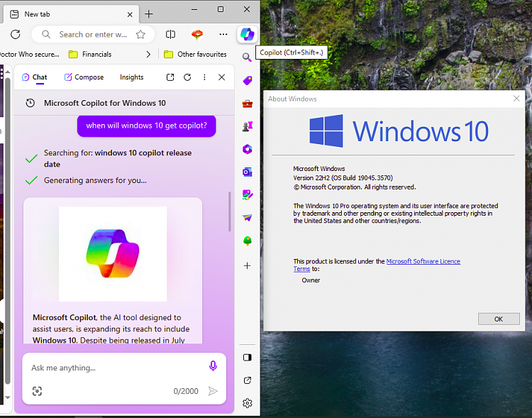Open the Image Creator icon in sidebar
The height and width of the screenshot is (418, 532).
248,195
